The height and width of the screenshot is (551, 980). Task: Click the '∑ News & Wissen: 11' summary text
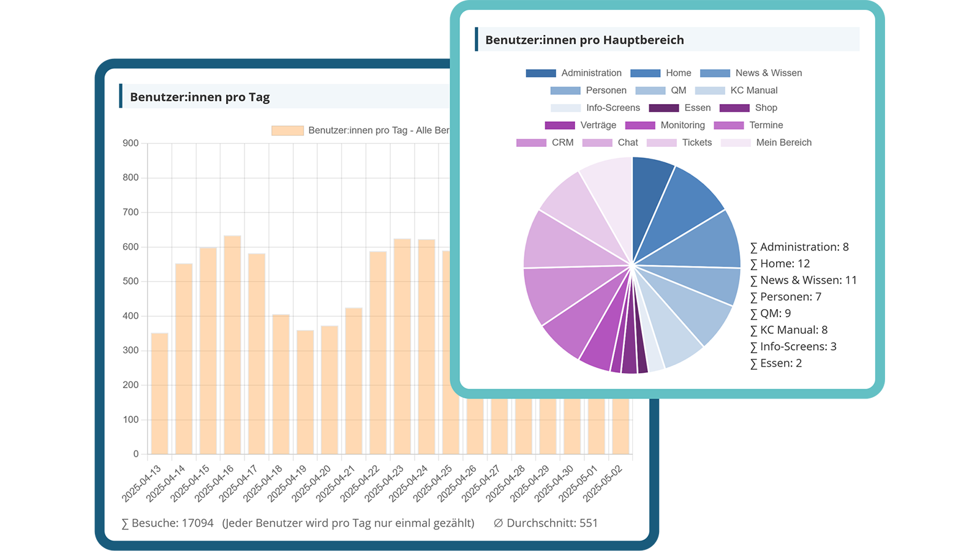tap(804, 280)
